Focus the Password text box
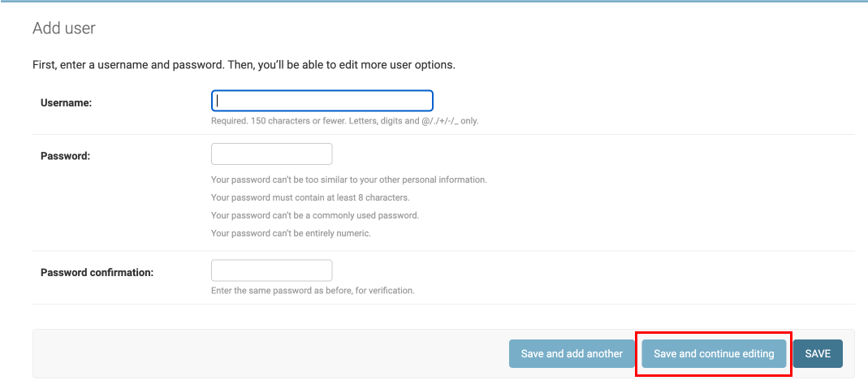The width and height of the screenshot is (868, 389). tap(271, 153)
